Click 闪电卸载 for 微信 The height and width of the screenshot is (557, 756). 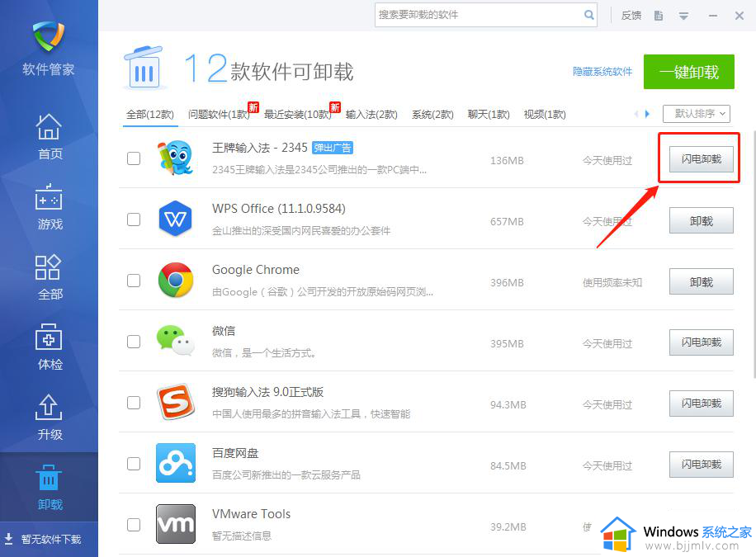pyautogui.click(x=701, y=342)
